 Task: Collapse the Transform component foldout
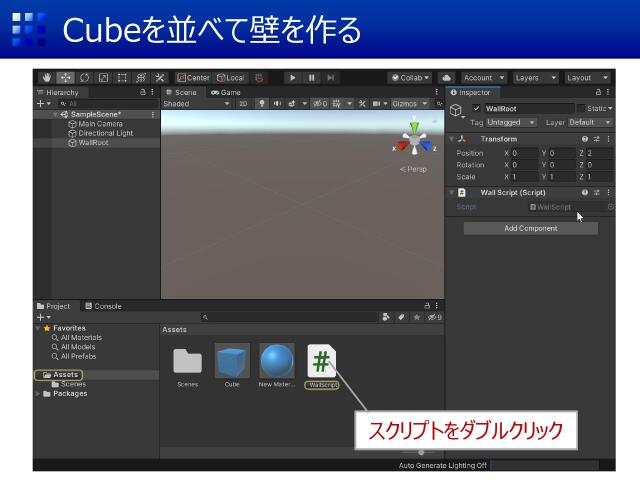pyautogui.click(x=452, y=139)
